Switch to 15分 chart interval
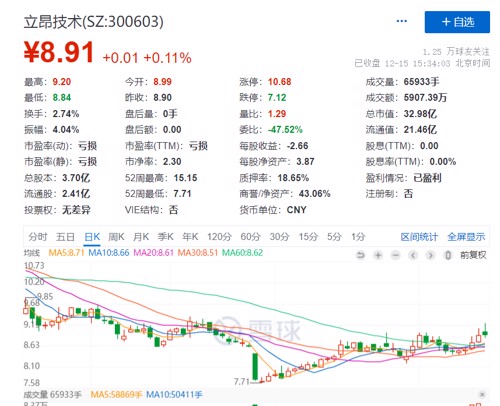This screenshot has width=500, height=406. click(x=308, y=237)
